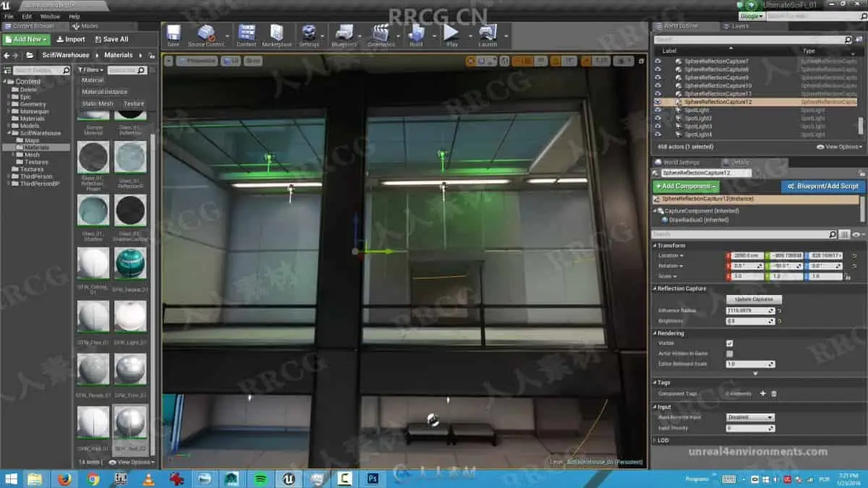Toggle visibility of SphereReflectionCapture10
868x488 pixels.
point(658,85)
